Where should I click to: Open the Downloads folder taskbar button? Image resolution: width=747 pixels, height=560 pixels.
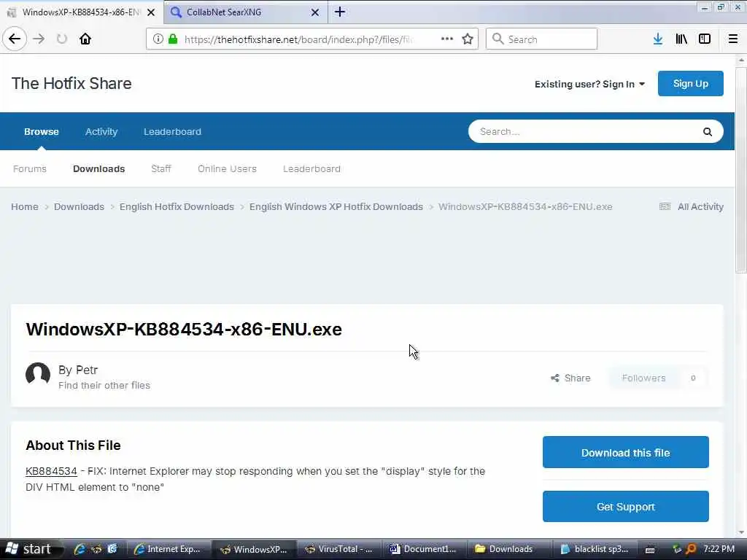click(x=508, y=549)
